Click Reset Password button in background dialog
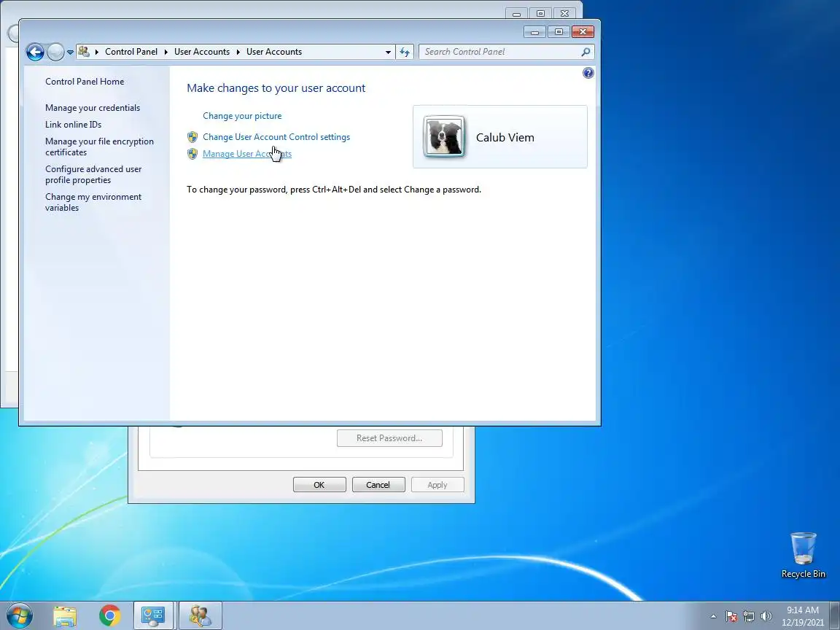Viewport: 840px width, 630px height. point(389,438)
